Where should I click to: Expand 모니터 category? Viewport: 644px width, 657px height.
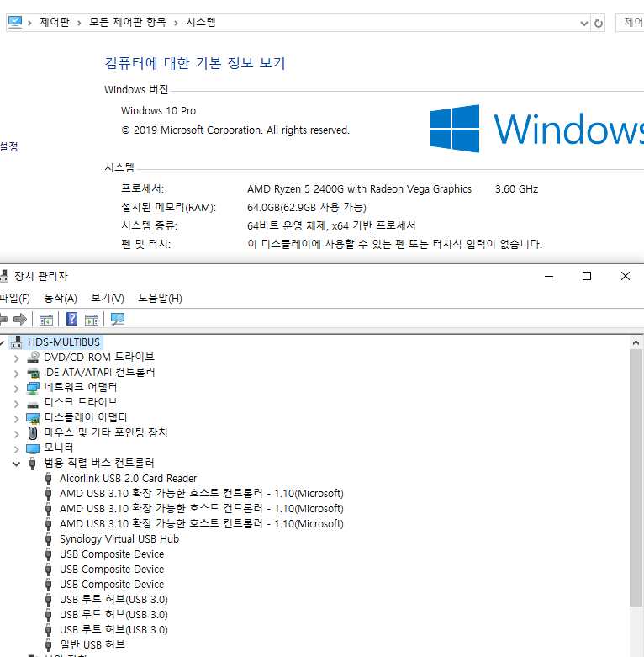pyautogui.click(x=16, y=448)
